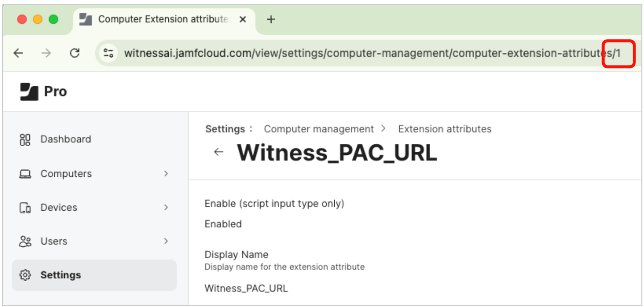Open the Devices menu item

tap(94, 207)
